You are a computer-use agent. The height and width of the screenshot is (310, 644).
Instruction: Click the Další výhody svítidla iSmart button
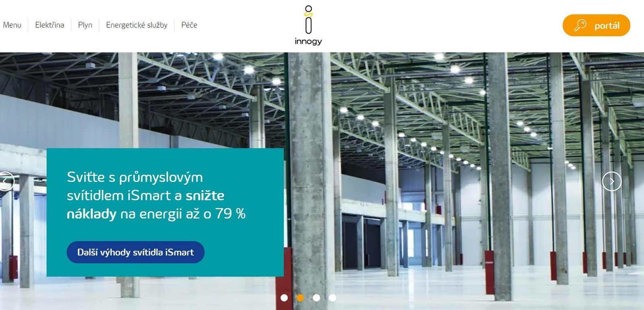[x=136, y=252]
